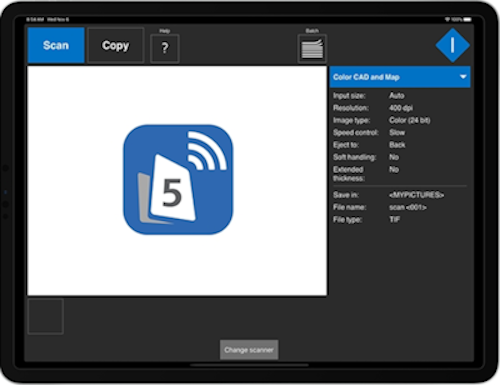500x385 pixels.
Task: Change the Soft handling No value
Action: [x=394, y=157]
